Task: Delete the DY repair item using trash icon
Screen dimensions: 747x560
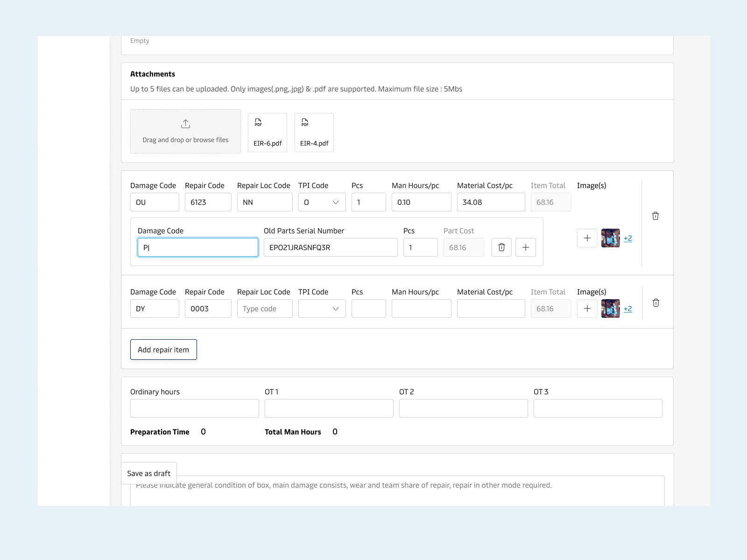Action: pos(655,303)
